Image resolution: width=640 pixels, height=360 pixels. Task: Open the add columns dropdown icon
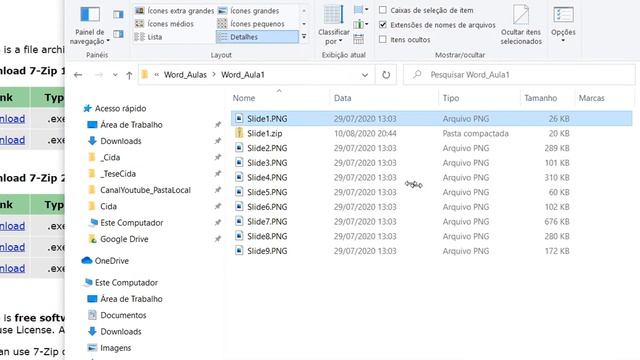point(361,24)
